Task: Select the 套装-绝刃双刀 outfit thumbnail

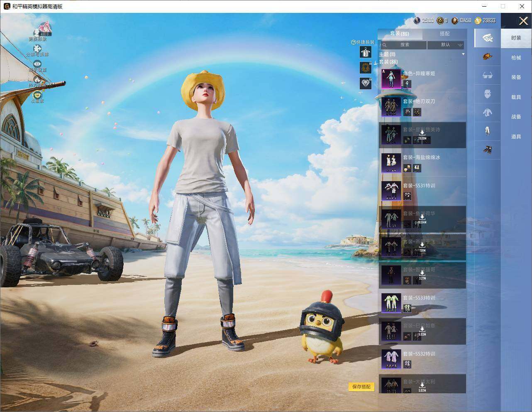Action: tap(391, 107)
